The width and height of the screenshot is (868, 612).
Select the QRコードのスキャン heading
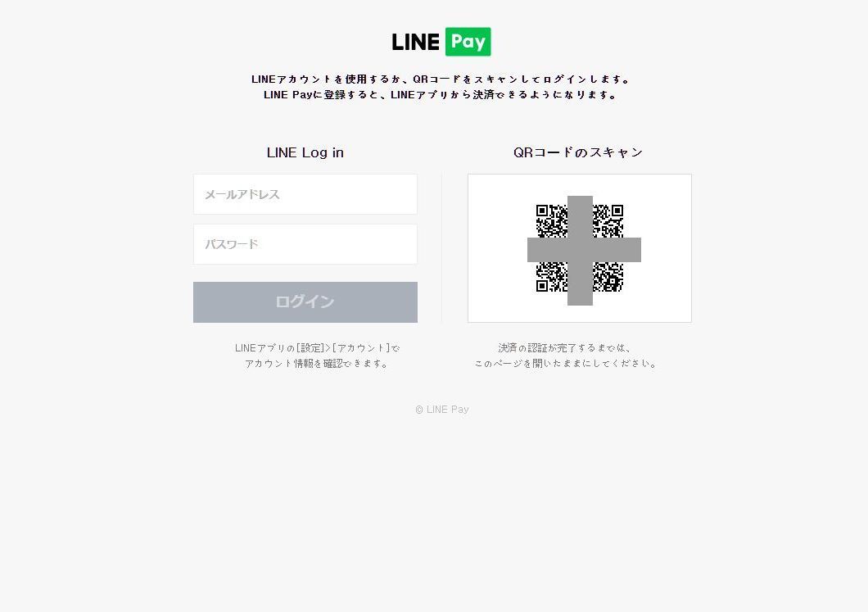point(578,152)
